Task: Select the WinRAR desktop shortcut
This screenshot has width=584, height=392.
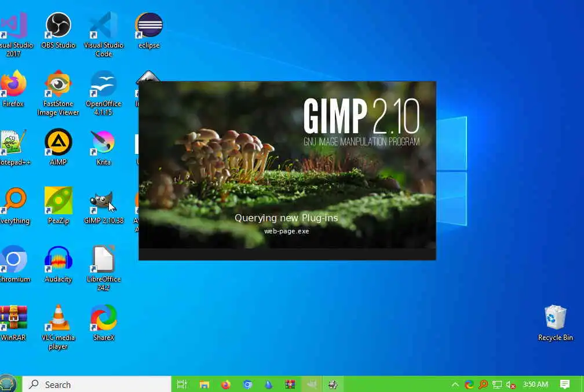Action: pyautogui.click(x=13, y=323)
